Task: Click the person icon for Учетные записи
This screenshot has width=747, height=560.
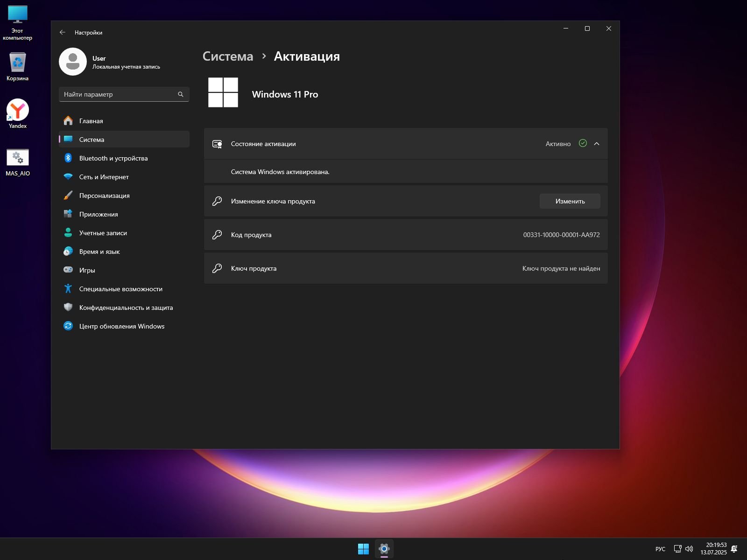Action: point(68,233)
